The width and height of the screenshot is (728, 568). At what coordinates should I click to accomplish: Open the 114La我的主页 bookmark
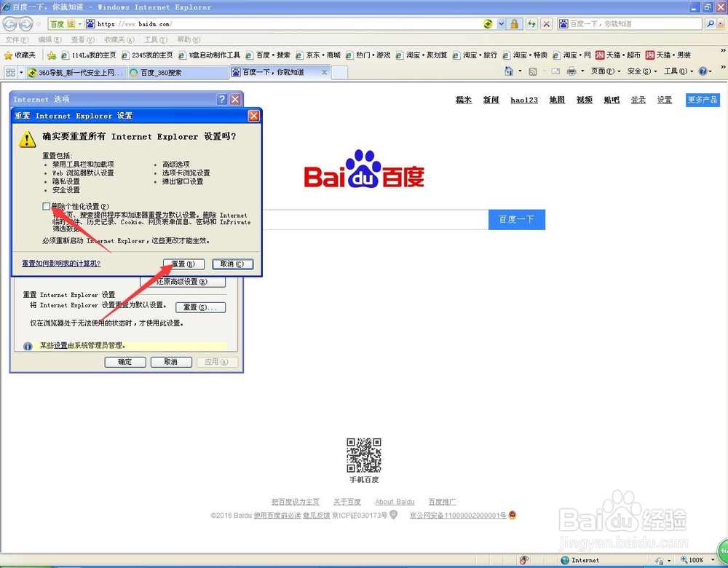89,55
